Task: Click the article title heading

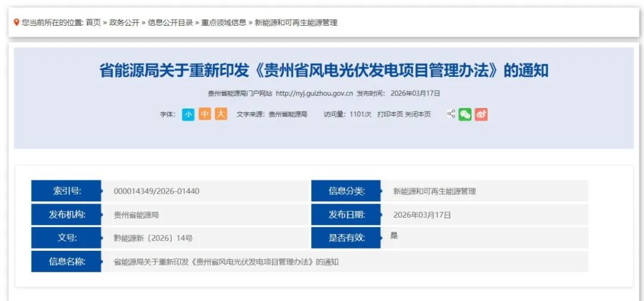Action: [x=323, y=70]
